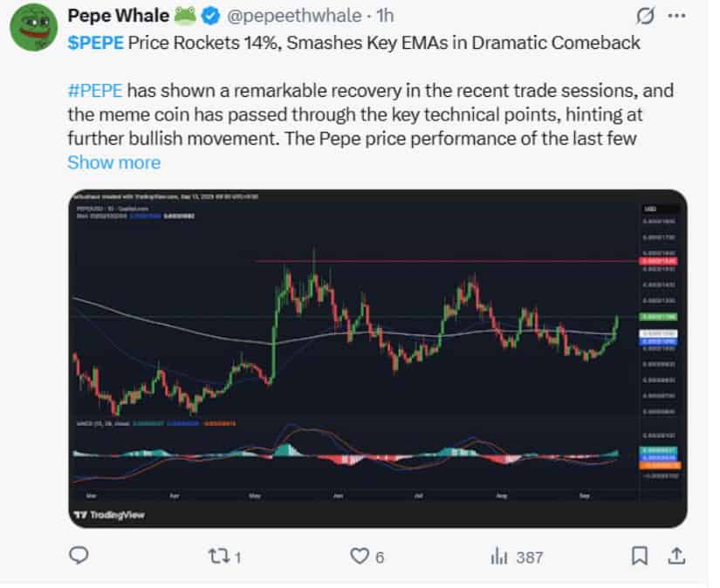The width and height of the screenshot is (720, 588).
Task: Open the @pepeethwhale handle
Action: pyautogui.click(x=294, y=16)
